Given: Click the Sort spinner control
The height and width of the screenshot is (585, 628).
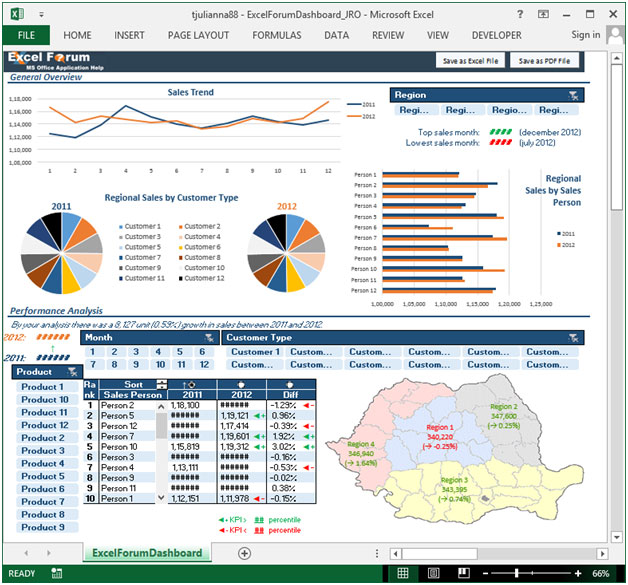Looking at the screenshot, I should [161, 384].
